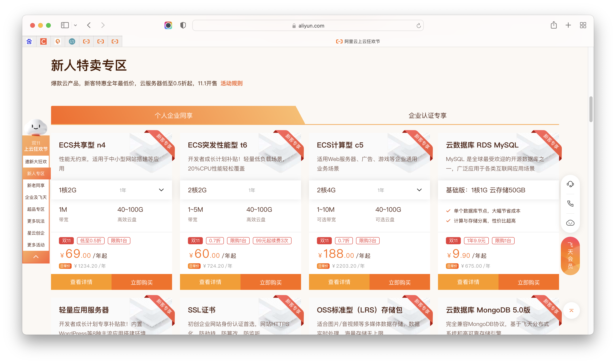This screenshot has height=364, width=616.
Task: Switch to 企业认证专享 tab
Action: (x=427, y=115)
